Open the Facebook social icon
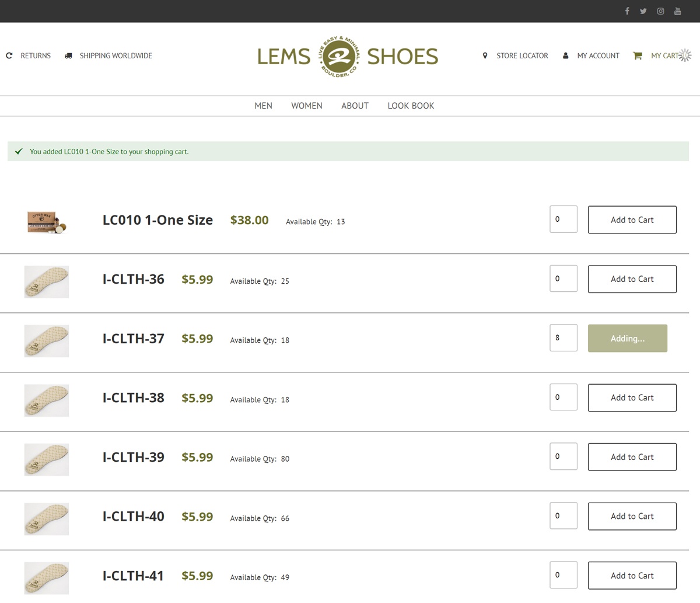Viewport: 700px width, 603px height. point(627,11)
